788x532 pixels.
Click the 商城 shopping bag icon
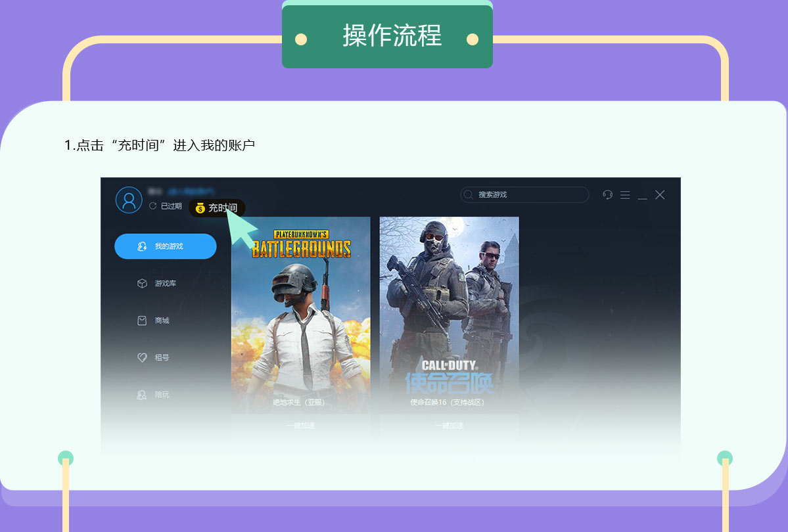click(x=142, y=321)
